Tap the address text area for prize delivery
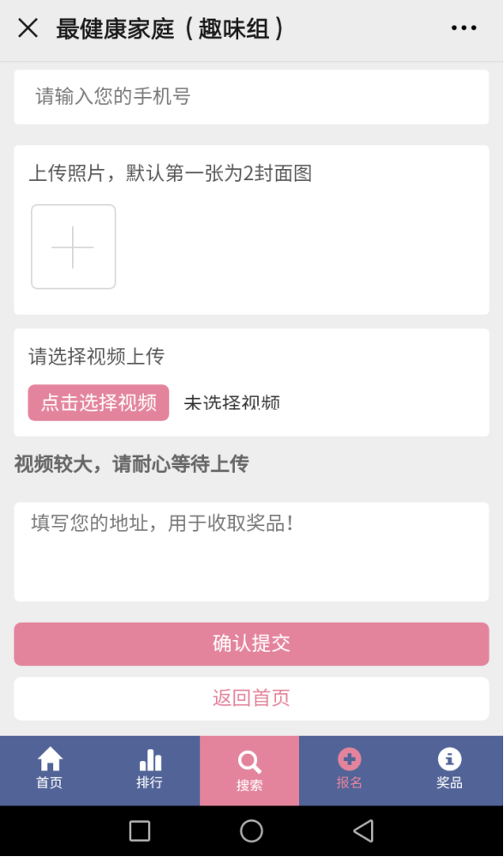This screenshot has width=504, height=857. pos(251,549)
